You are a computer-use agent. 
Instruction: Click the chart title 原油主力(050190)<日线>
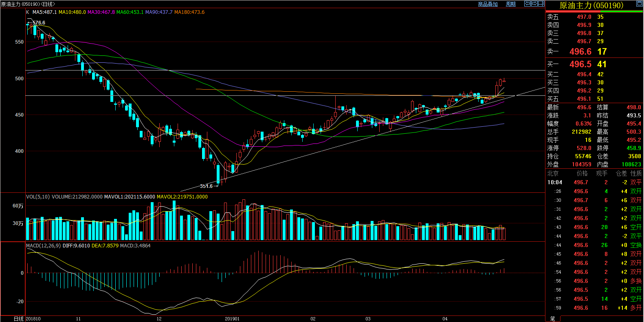point(28,4)
